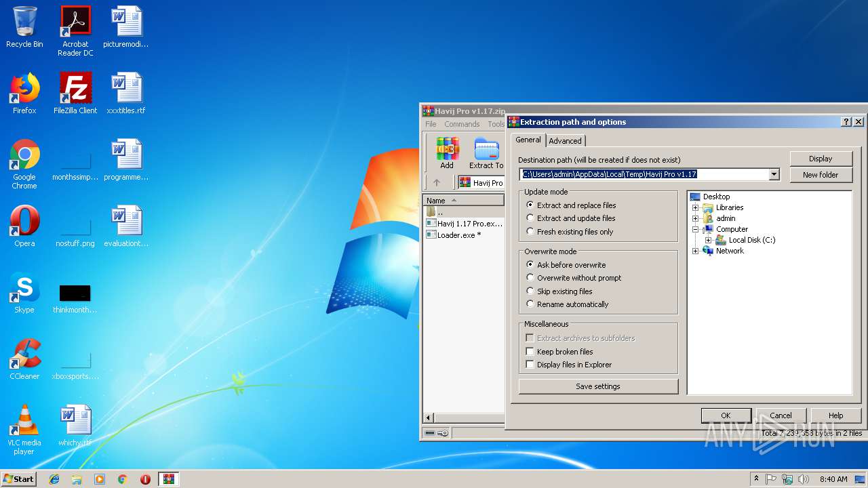Open Acrobat Reader DC shortcut
The width and height of the screenshot is (868, 488).
point(75,30)
